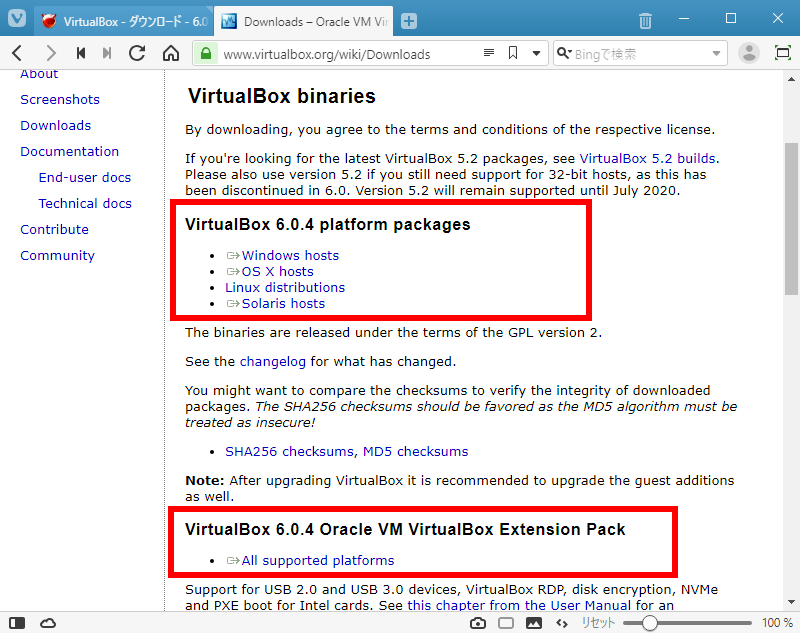Select the page tiling icon
Screen dimensions: 800x633
[x=506, y=622]
